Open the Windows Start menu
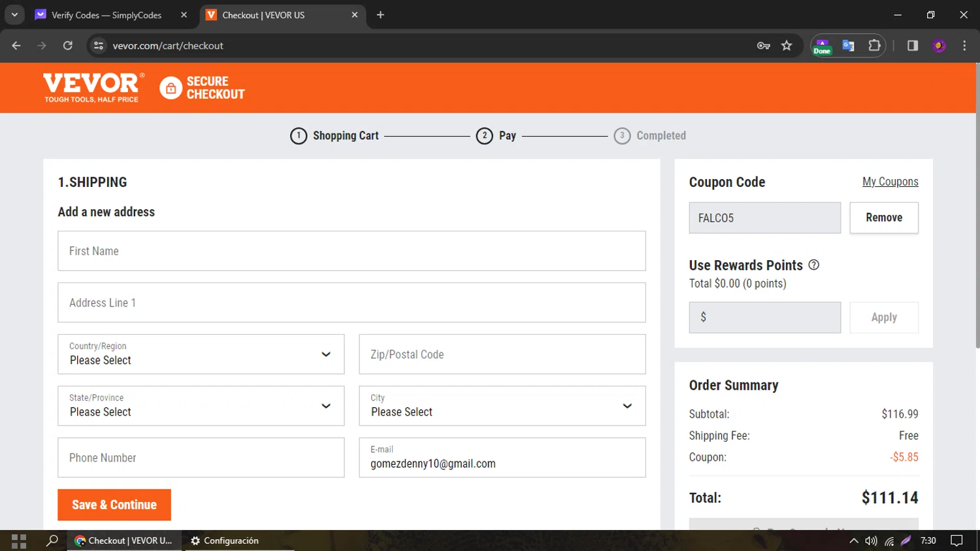Image resolution: width=980 pixels, height=551 pixels. (x=19, y=541)
